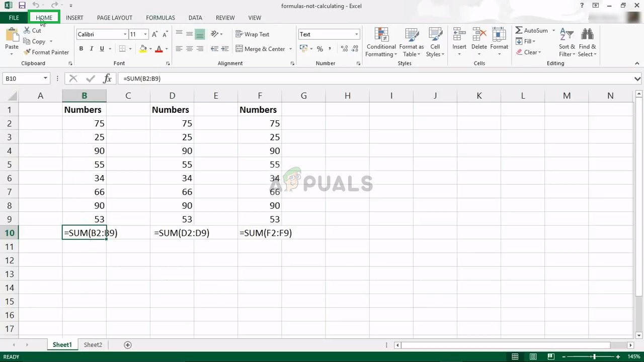Viewport: 644px width, 362px height.
Task: Toggle Align Right horizontal alignment
Action: tap(200, 49)
